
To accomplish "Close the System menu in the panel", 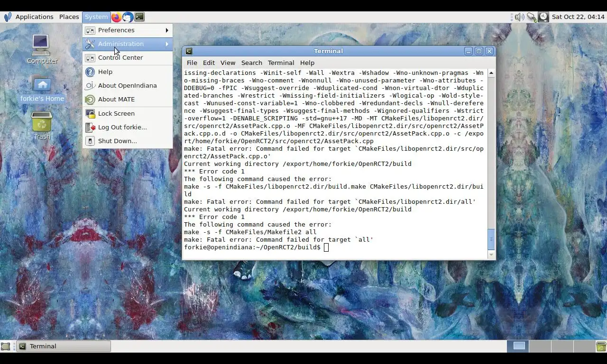I will (x=96, y=17).
